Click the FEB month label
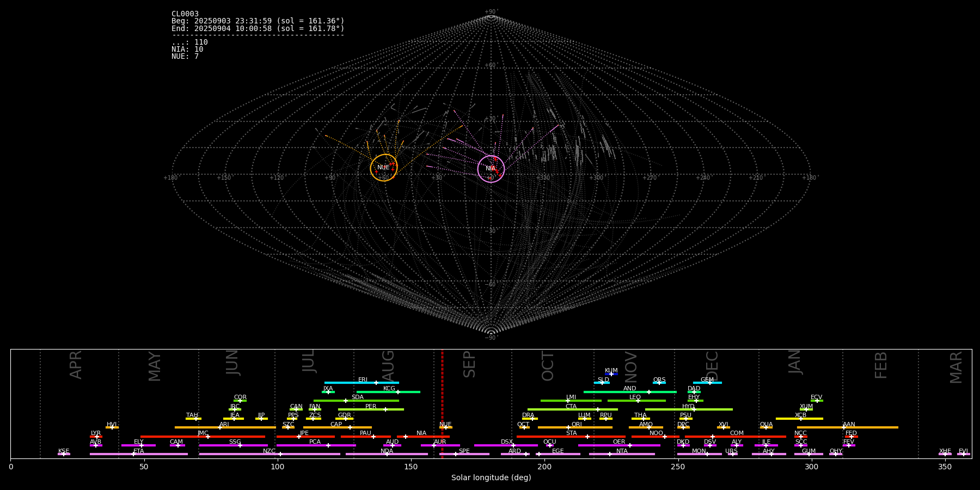Screen dimensions: 980x490 [x=881, y=365]
